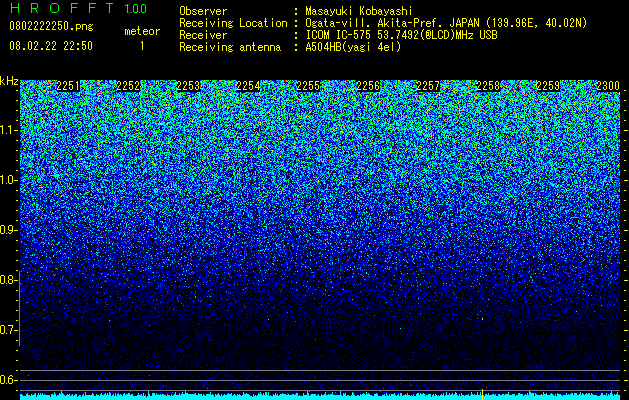Image resolution: width=629 pixels, height=400 pixels.
Task: Click the 0.6 kHz axis label
Action: [8, 380]
